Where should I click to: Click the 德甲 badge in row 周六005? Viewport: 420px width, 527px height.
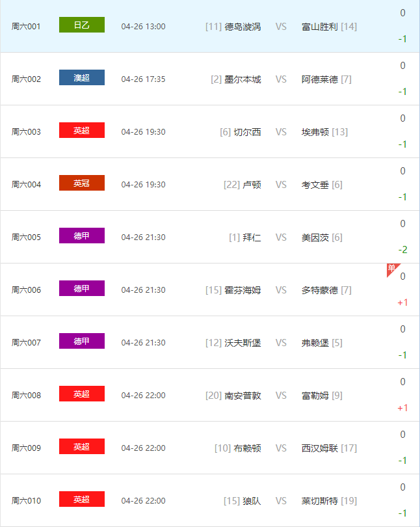coord(81,236)
